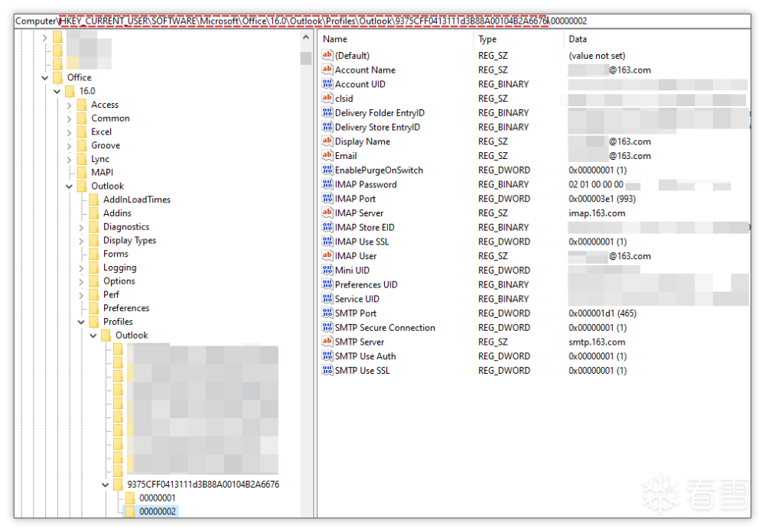This screenshot has height=532, width=765.
Task: Select the Outlook key under Profiles
Action: tap(132, 336)
